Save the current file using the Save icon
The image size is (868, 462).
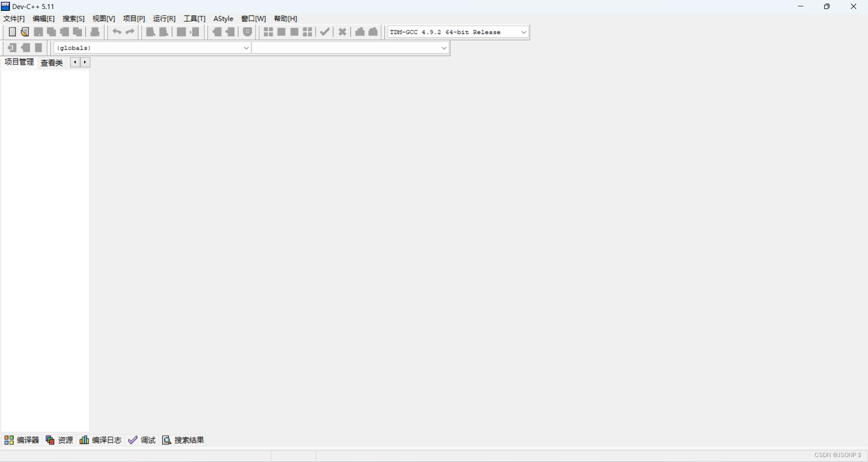click(x=38, y=32)
